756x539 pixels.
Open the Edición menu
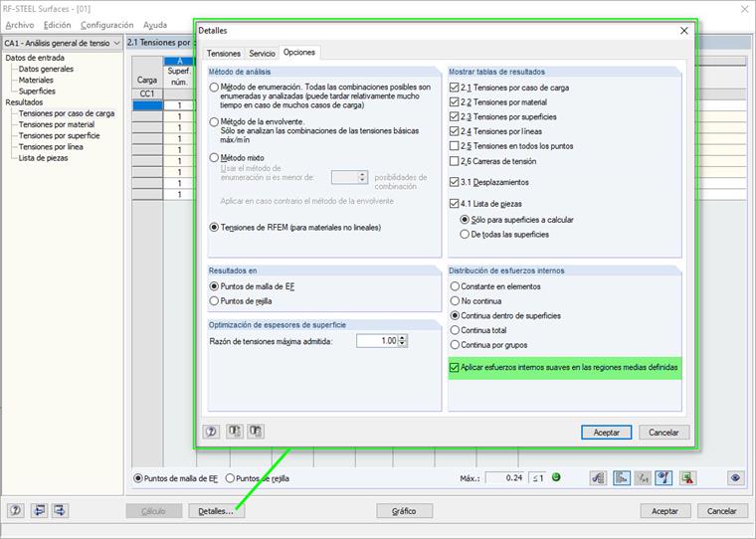[57, 25]
